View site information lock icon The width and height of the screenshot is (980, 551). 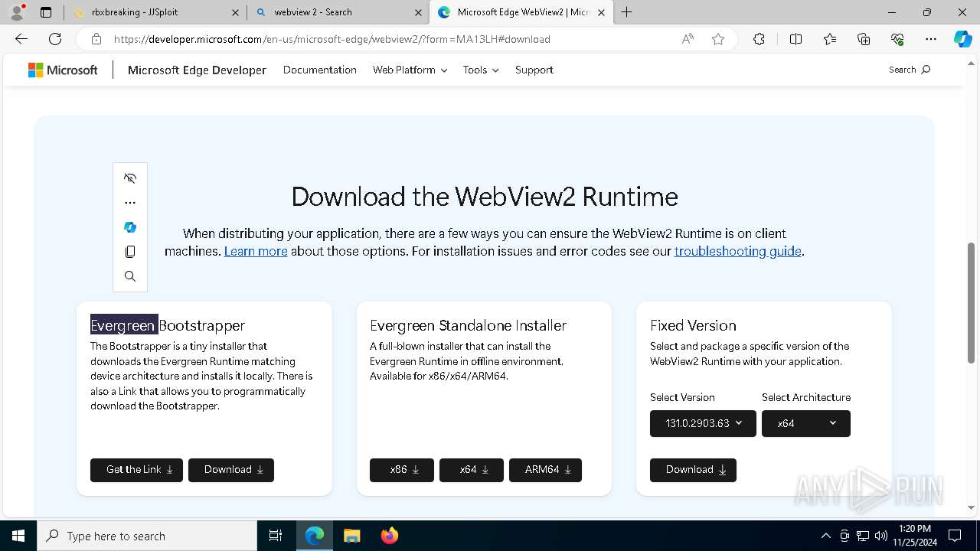tap(96, 39)
